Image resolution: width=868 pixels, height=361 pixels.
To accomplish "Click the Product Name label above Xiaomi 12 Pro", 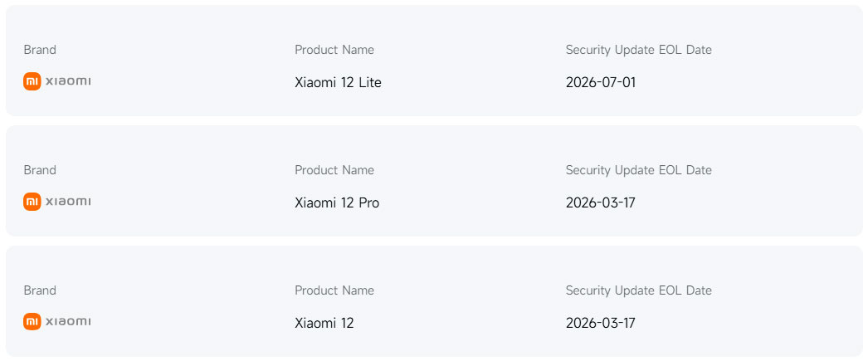I will coord(334,170).
